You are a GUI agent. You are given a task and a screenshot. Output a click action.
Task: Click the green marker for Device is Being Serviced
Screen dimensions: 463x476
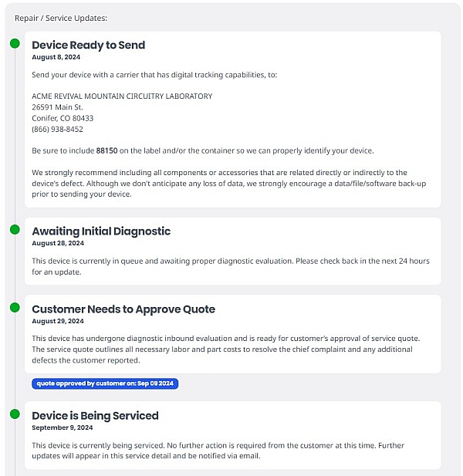(15, 414)
